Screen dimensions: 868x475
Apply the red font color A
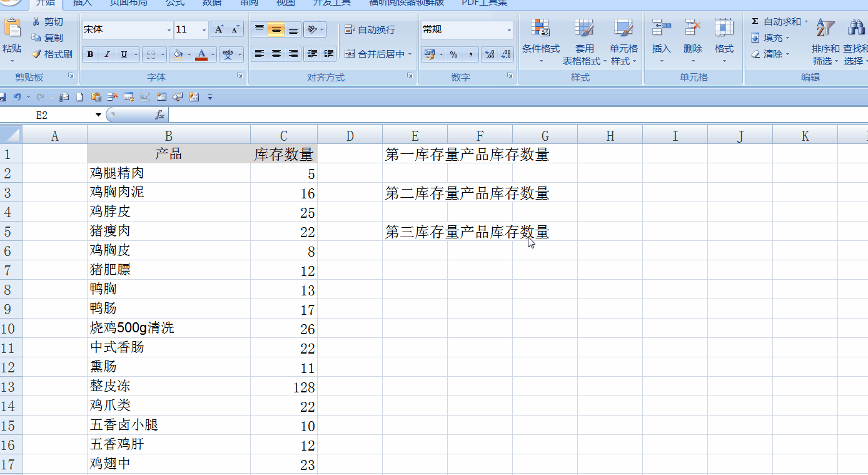pos(201,54)
